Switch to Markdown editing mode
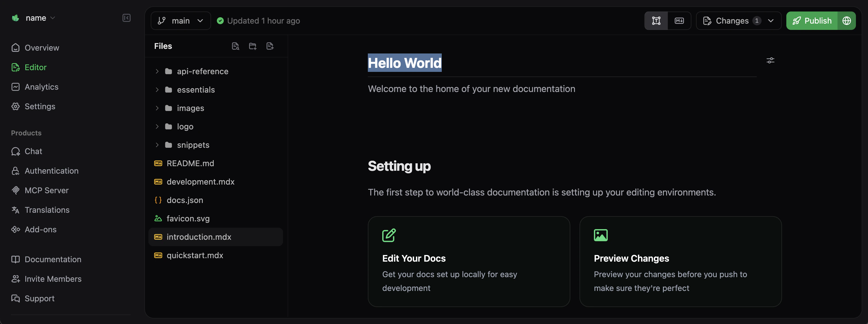The width and height of the screenshot is (868, 324). click(680, 20)
